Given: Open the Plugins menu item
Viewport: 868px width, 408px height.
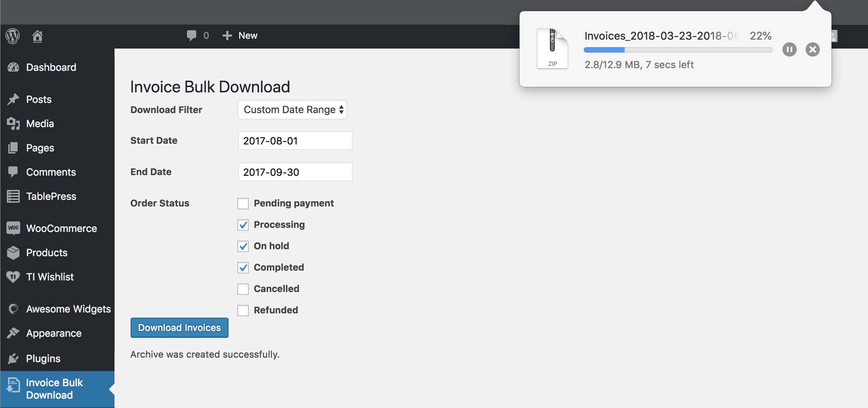Looking at the screenshot, I should pos(43,358).
